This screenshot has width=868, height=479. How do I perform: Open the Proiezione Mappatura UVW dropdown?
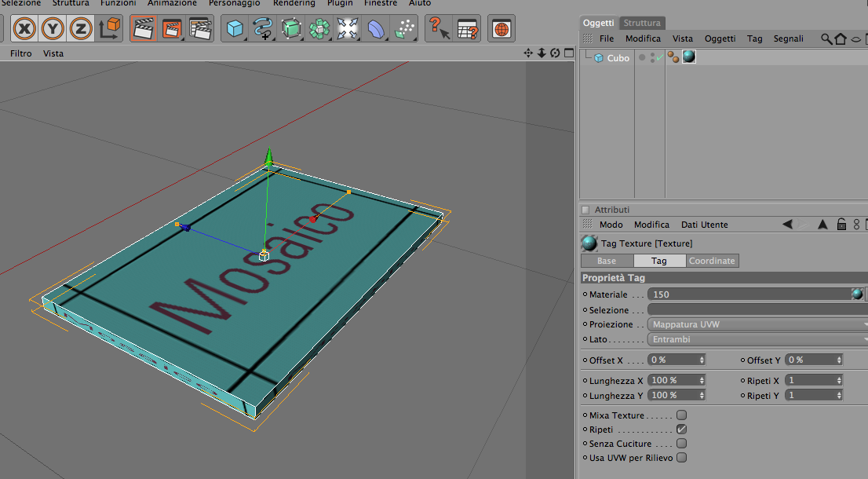757,324
